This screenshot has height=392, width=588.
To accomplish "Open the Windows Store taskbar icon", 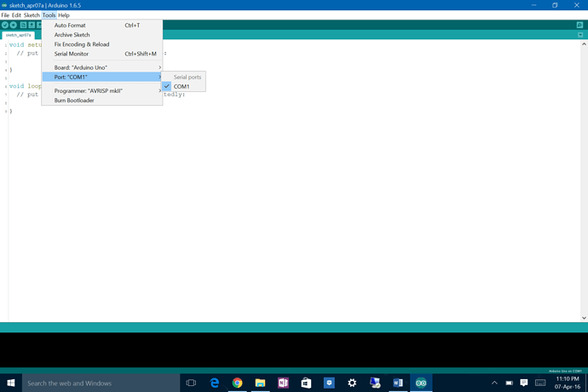I will (306, 383).
